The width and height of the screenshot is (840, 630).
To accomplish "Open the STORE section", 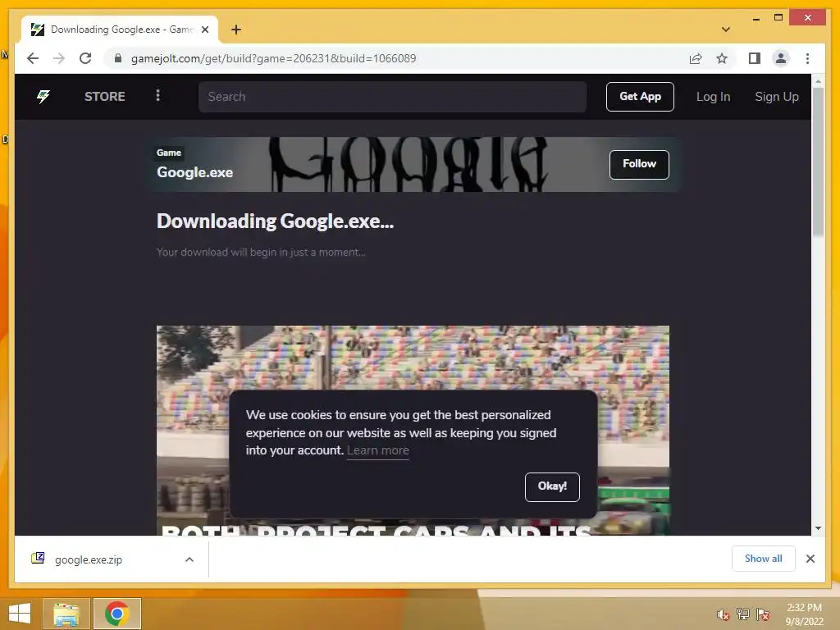I will point(104,97).
